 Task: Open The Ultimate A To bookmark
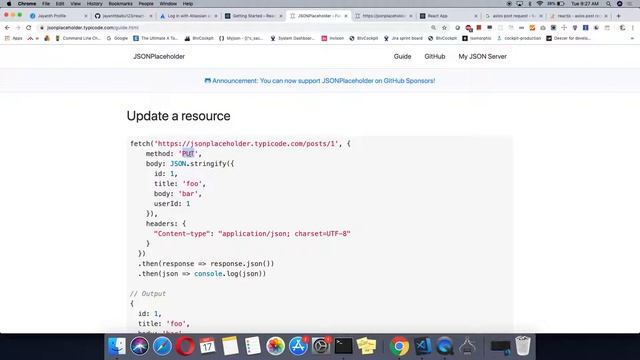[x=156, y=38]
